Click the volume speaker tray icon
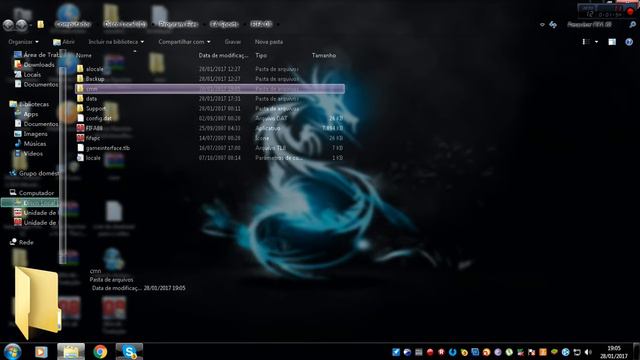 point(588,352)
